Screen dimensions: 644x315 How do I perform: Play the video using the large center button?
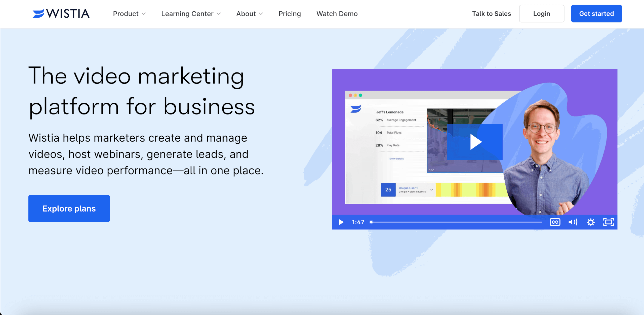coord(475,142)
